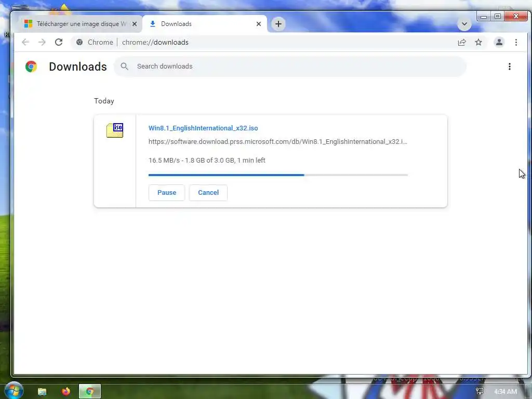The height and width of the screenshot is (399, 532).
Task: Bookmark this page with the star icon
Action: 478,42
